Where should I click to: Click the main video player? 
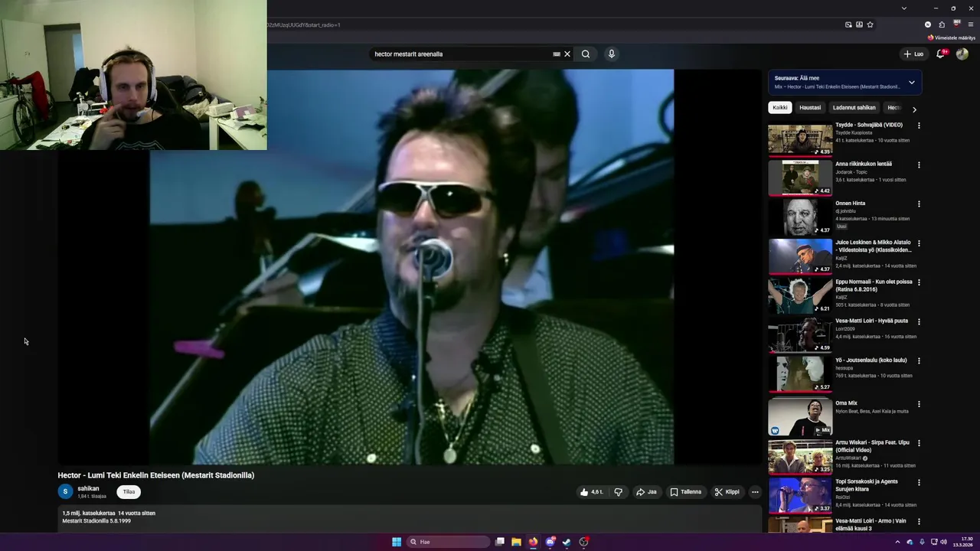[x=411, y=267]
